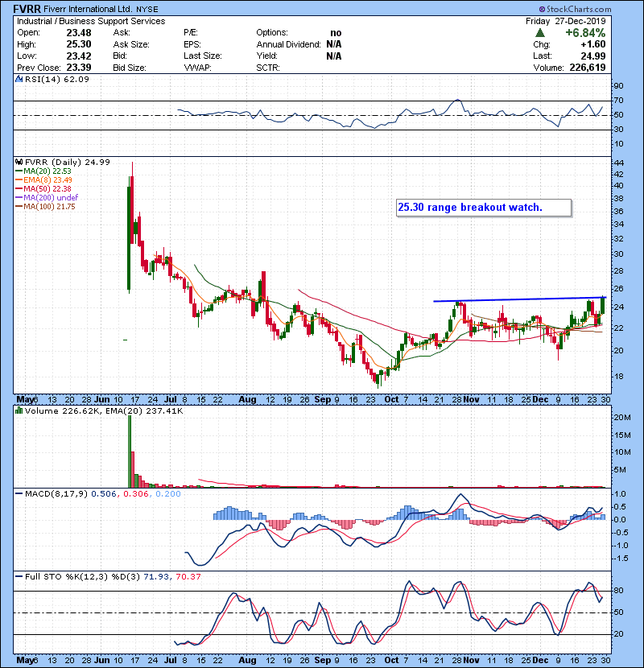
Task: Click the candlestick icon beside FVRR (Daily)
Action: [x=19, y=163]
